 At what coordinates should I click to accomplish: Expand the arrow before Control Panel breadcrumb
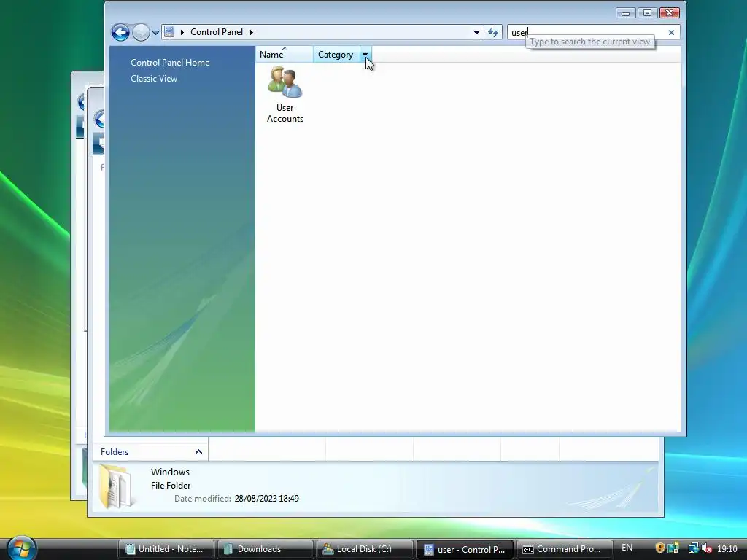point(182,32)
